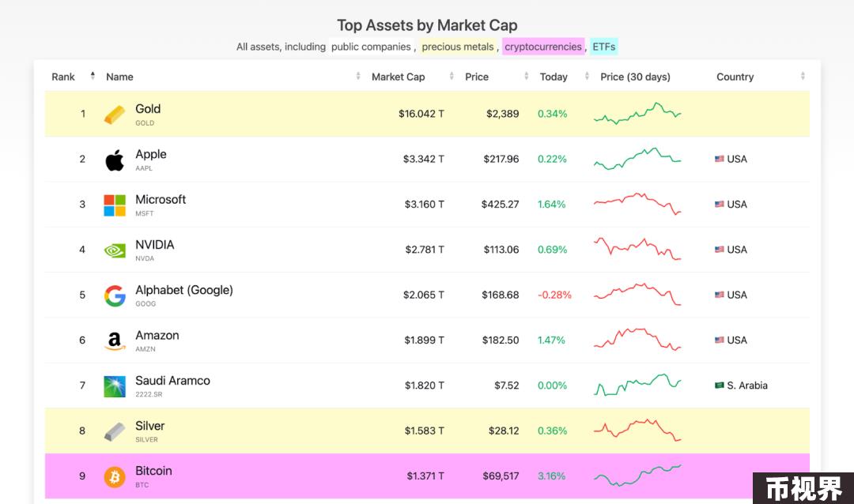Click Microsoft price $425.27

pyautogui.click(x=500, y=204)
